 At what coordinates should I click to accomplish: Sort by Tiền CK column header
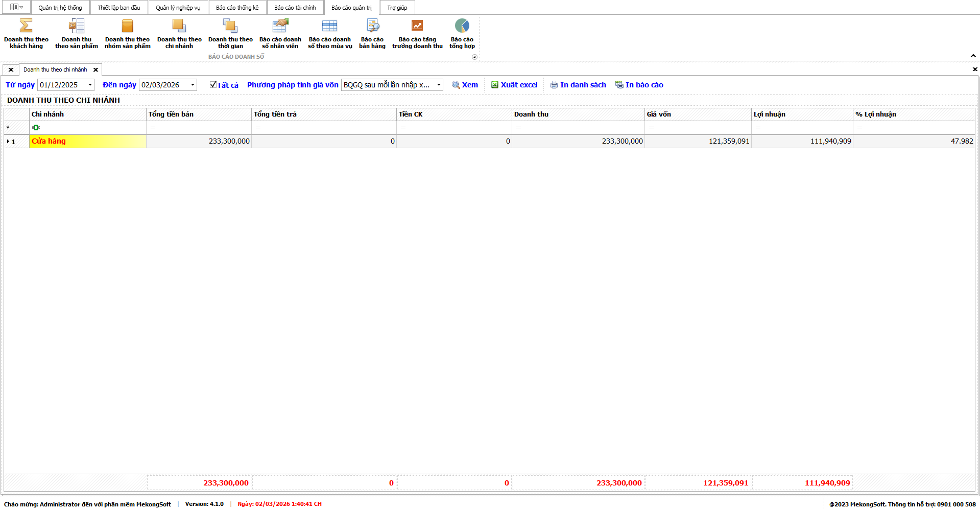pos(455,114)
